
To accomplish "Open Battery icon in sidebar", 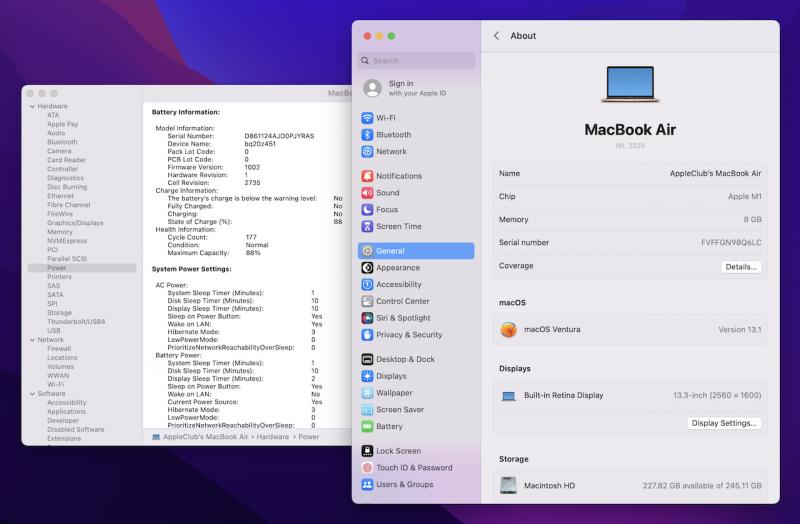I will pos(367,427).
